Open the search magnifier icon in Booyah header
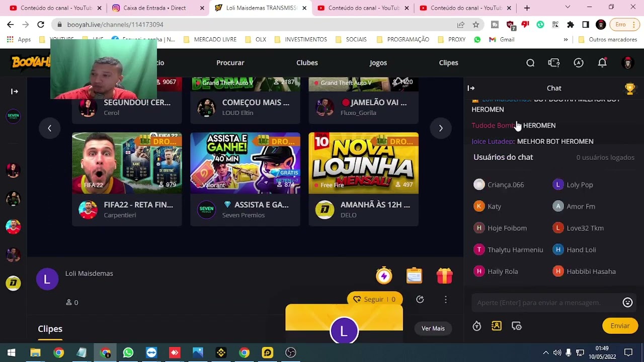This screenshot has width=644, height=362. coord(530,63)
